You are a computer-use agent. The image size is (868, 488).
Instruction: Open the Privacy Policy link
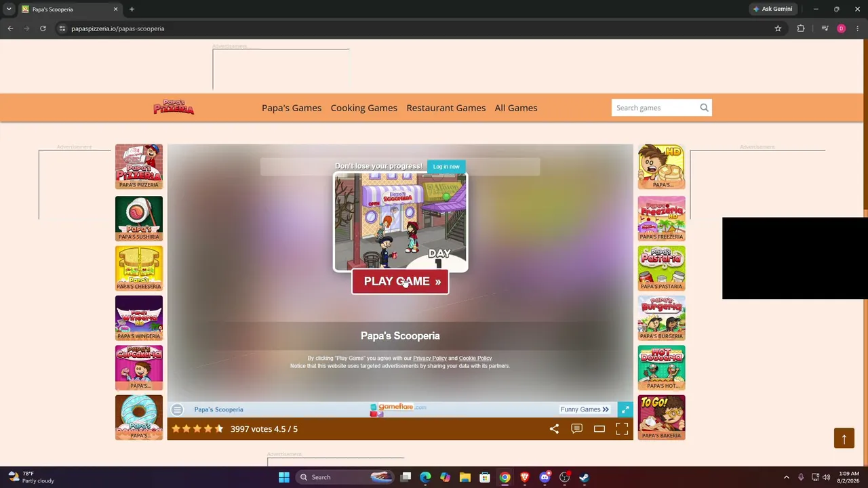pyautogui.click(x=430, y=358)
